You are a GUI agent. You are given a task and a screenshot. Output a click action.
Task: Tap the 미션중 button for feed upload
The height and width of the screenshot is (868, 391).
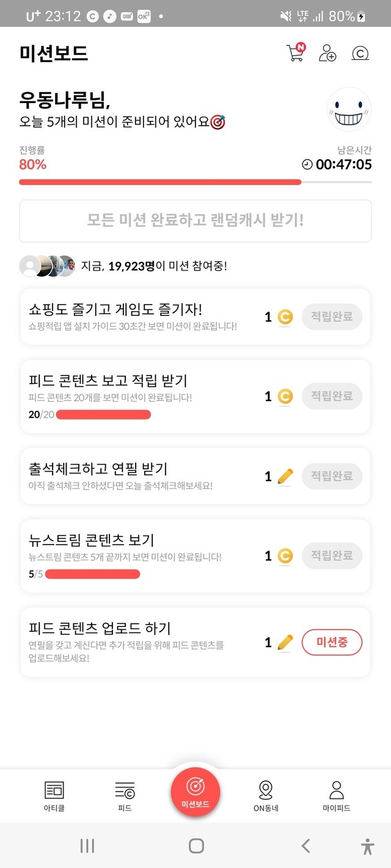(x=332, y=642)
